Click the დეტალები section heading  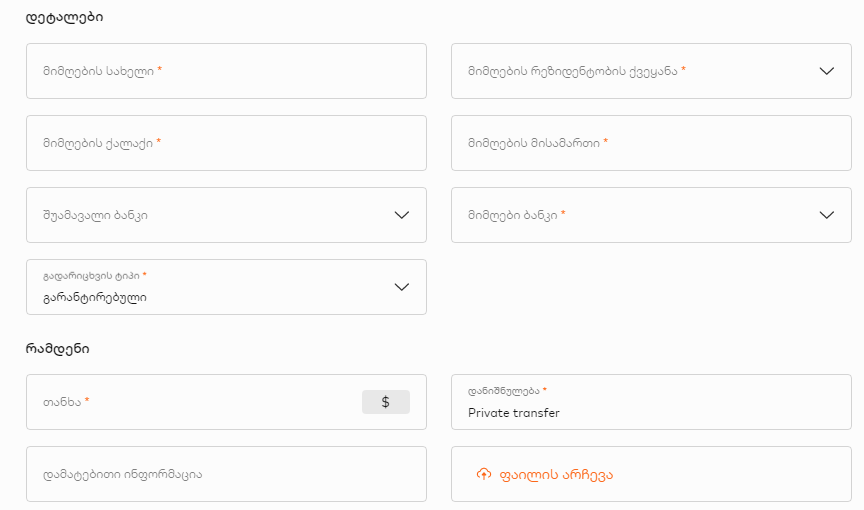coord(64,17)
